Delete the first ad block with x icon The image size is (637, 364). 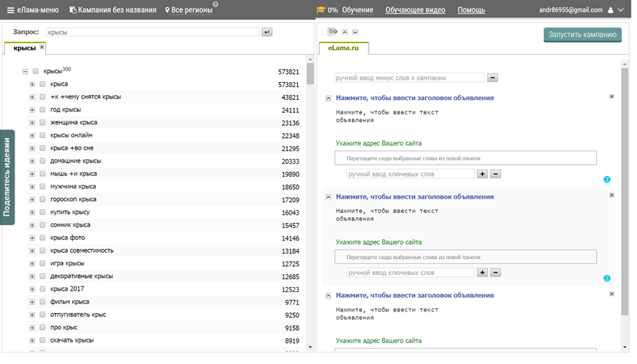(x=612, y=96)
